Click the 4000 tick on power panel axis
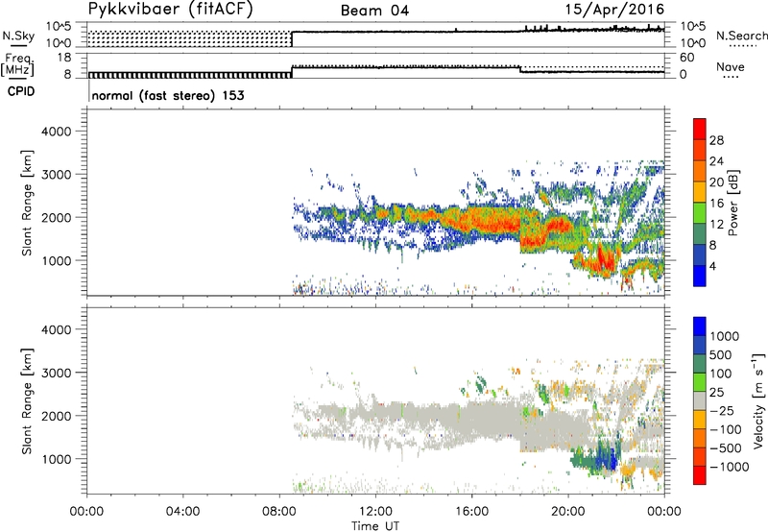The width and height of the screenshot is (768, 532). pyautogui.click(x=57, y=132)
